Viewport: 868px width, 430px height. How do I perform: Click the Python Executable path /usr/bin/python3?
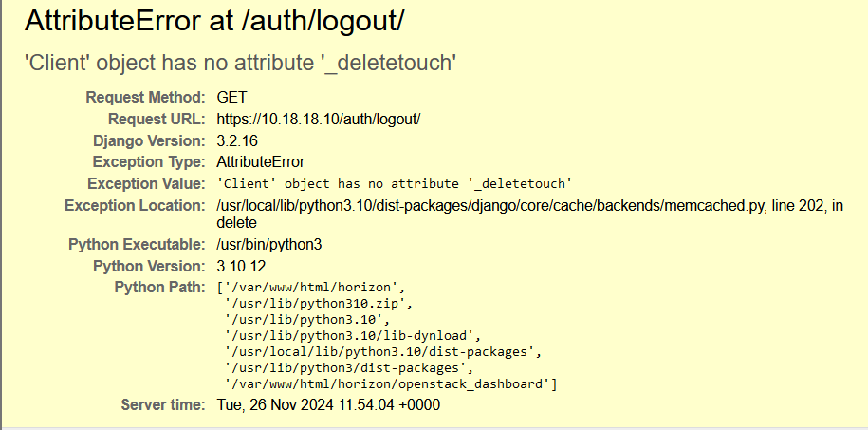[269, 245]
